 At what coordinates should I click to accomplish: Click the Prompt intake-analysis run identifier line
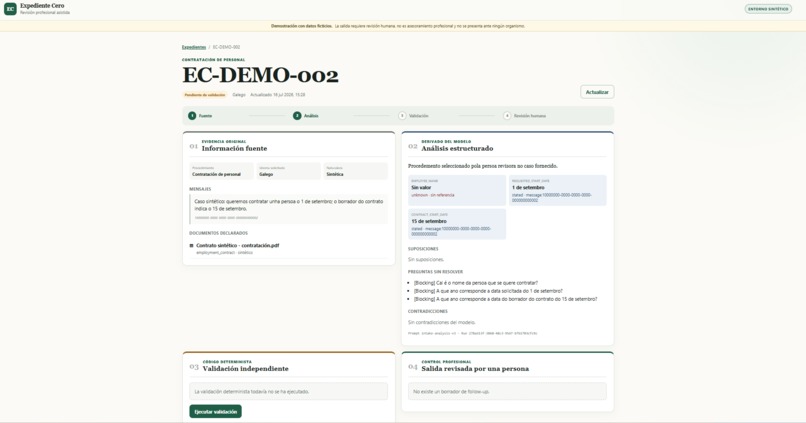click(x=472, y=334)
